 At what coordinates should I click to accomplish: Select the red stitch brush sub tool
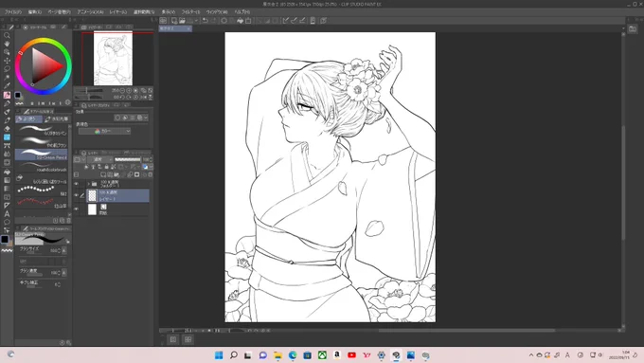click(x=41, y=203)
